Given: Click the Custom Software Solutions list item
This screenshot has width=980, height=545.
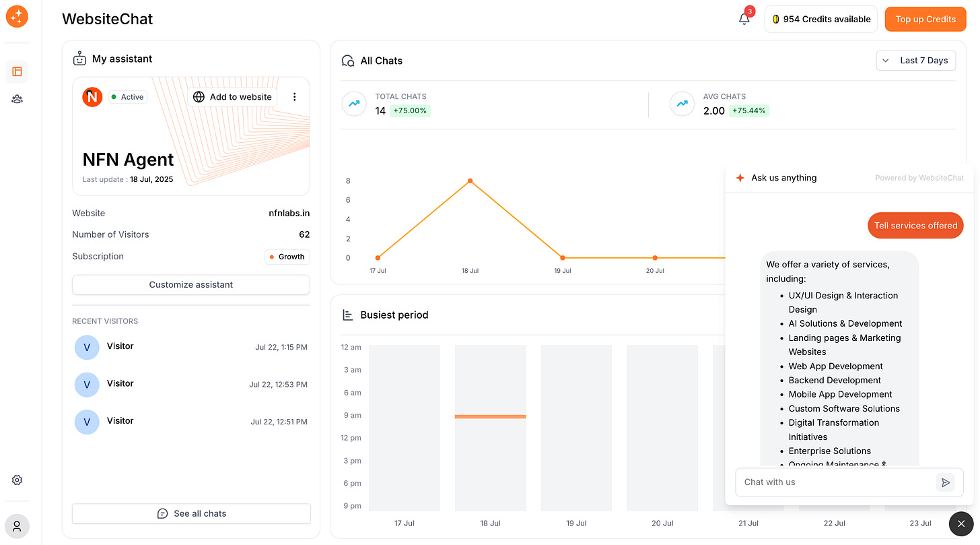Looking at the screenshot, I should click(844, 408).
